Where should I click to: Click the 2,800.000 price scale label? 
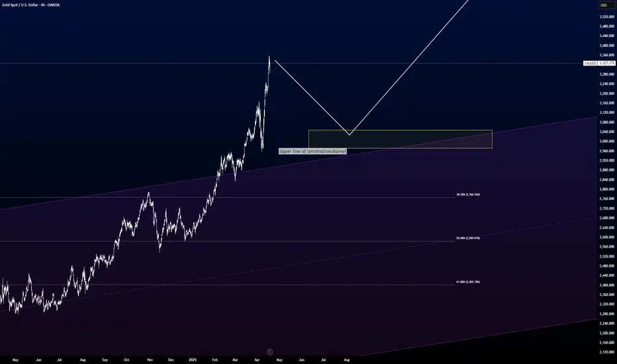607,189
